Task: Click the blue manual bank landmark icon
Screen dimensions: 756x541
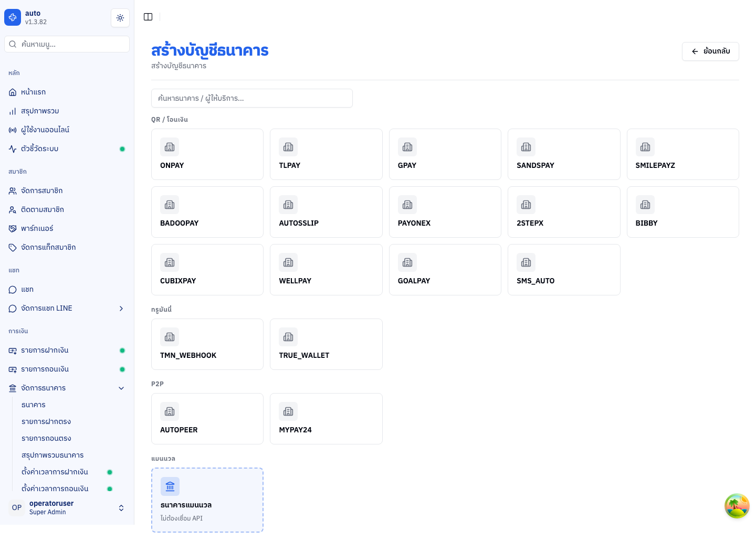Action: [x=170, y=486]
